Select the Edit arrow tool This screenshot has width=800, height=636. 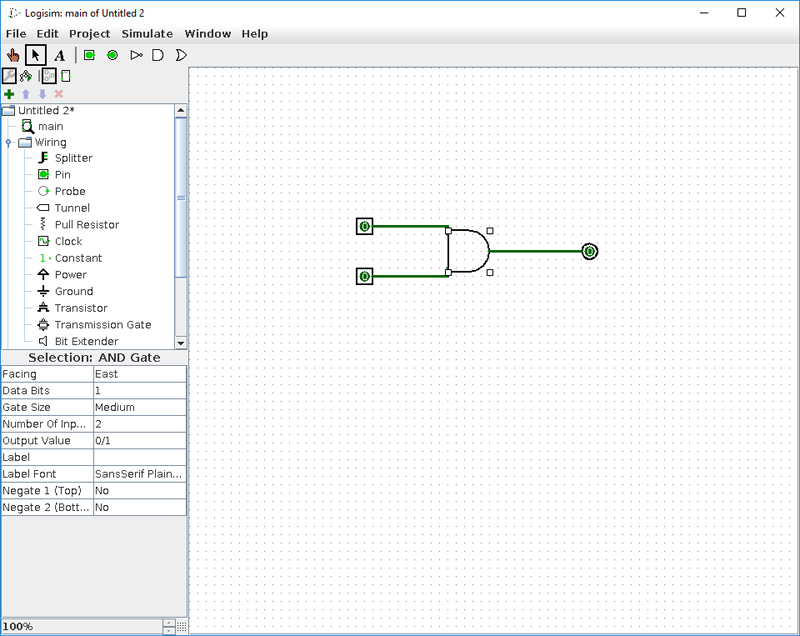tap(35, 55)
